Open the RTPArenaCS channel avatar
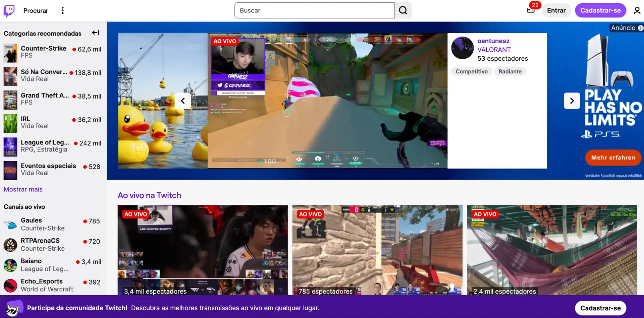 tap(10, 245)
